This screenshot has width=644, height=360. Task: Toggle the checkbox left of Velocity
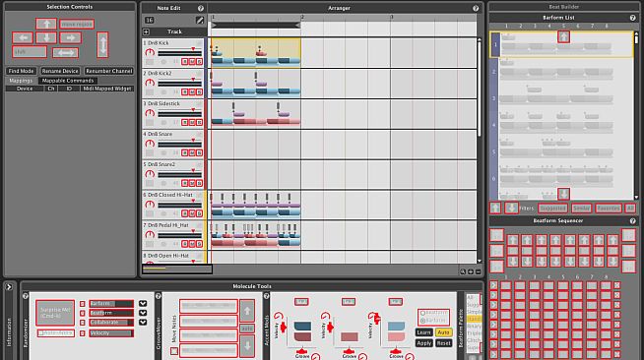tap(82, 333)
